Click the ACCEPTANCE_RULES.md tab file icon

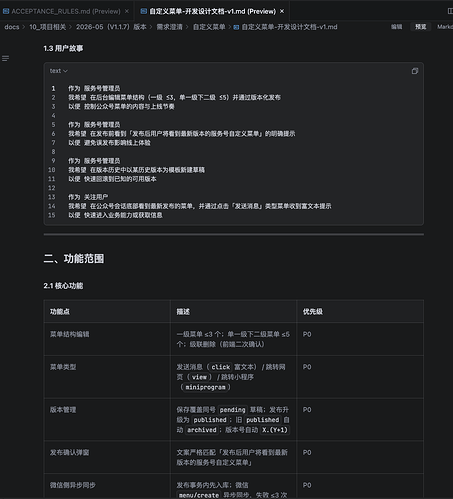[x=6, y=11]
